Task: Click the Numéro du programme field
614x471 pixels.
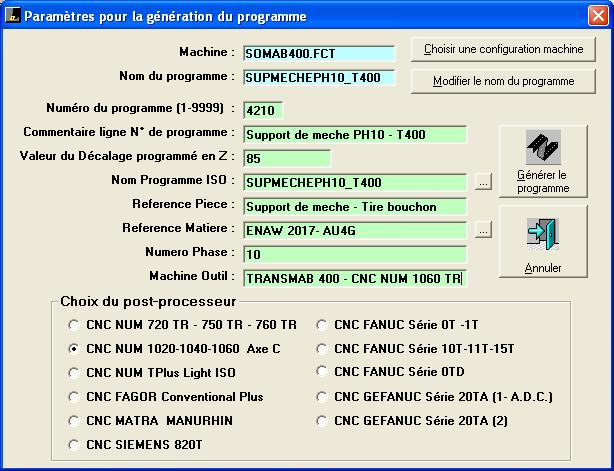Action: 264,110
